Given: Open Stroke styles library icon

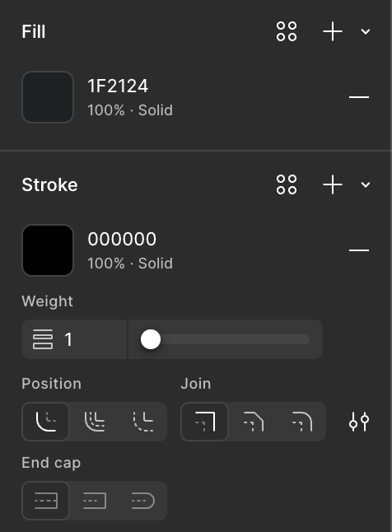Looking at the screenshot, I should tap(287, 184).
